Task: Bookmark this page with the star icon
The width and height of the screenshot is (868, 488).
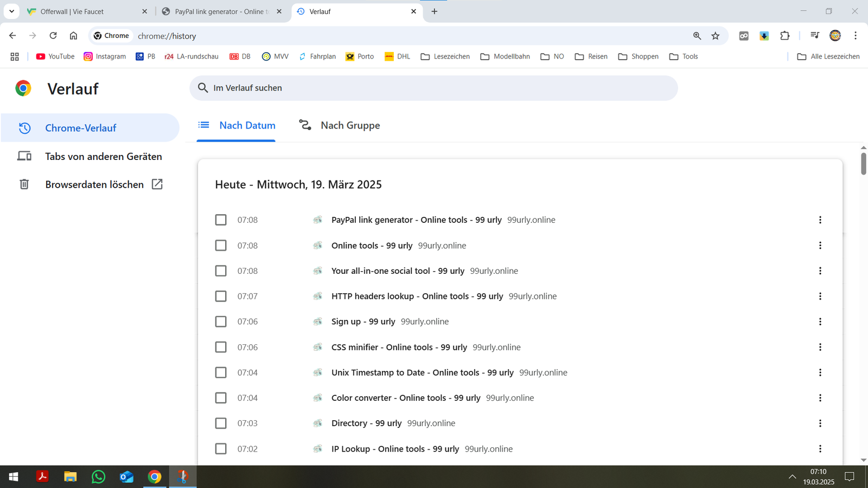Action: click(716, 36)
